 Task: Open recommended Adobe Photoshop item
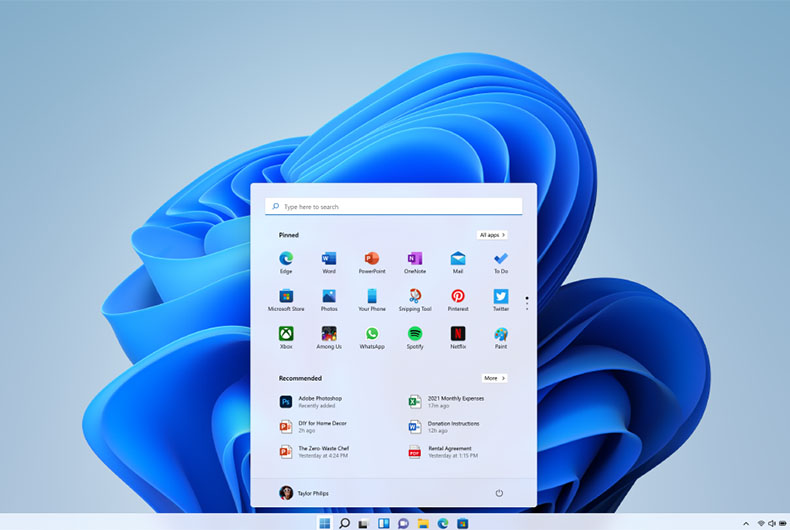pos(312,402)
